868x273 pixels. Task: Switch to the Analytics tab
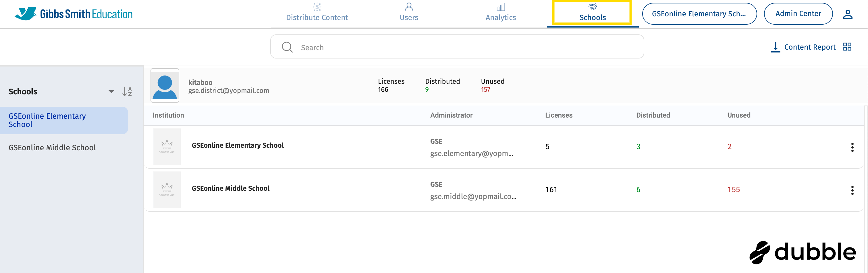[x=500, y=13]
